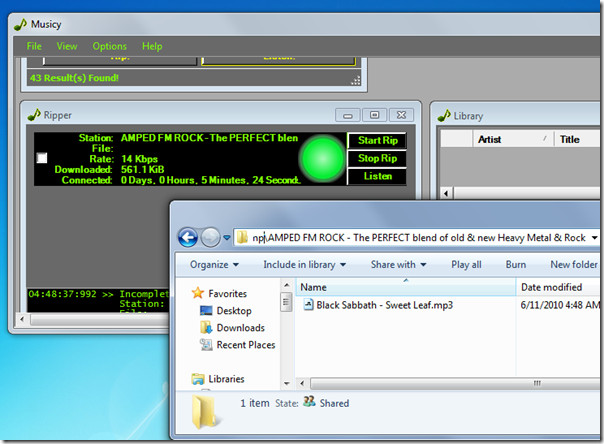604x444 pixels.
Task: Click the Desktop monitor icon
Action: (x=206, y=310)
